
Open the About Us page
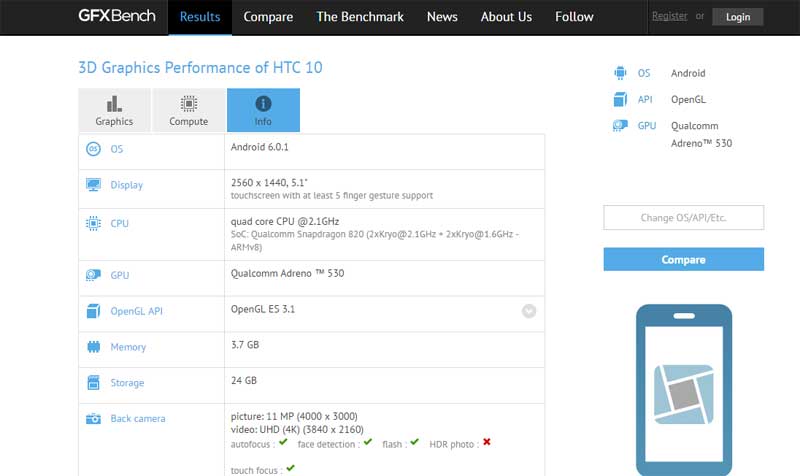click(506, 17)
